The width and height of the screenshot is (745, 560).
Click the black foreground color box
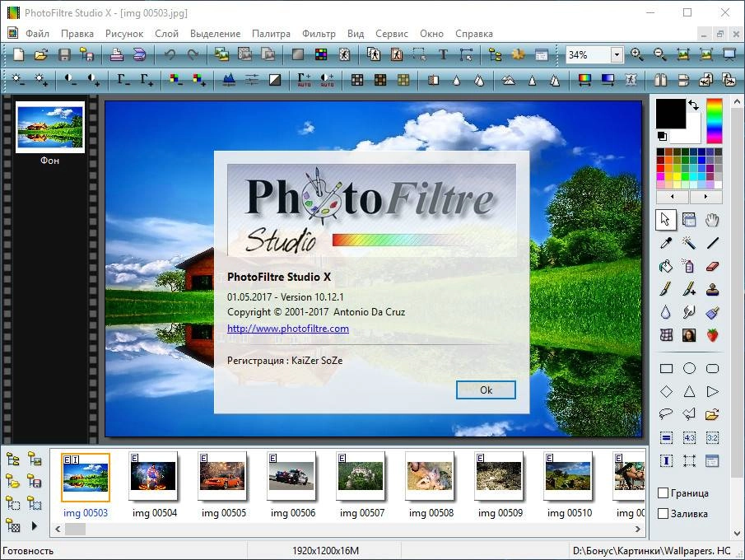pyautogui.click(x=670, y=114)
